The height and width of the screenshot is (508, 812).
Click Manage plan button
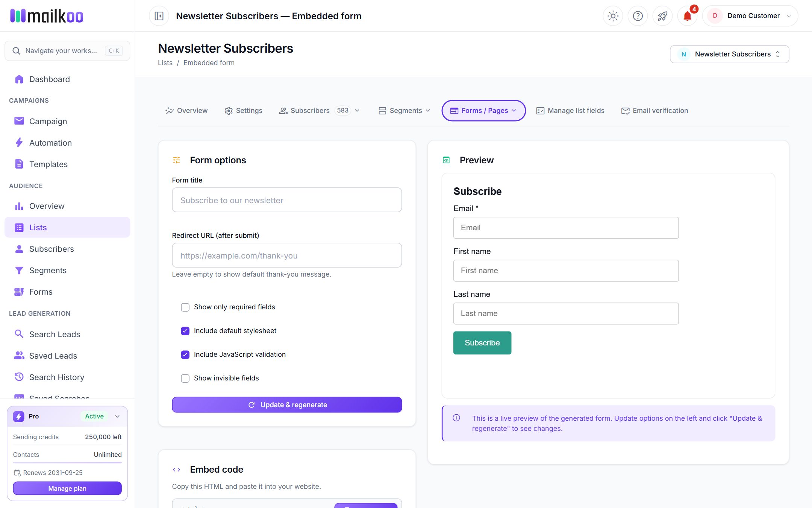coord(67,488)
